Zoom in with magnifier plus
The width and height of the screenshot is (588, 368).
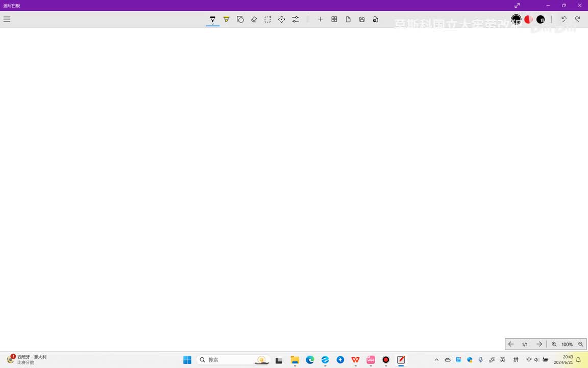click(554, 344)
